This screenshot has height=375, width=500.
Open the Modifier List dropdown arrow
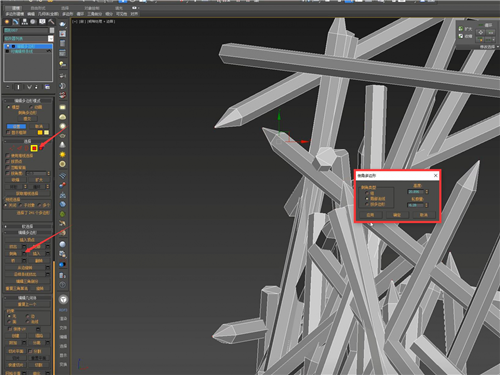tap(51, 39)
